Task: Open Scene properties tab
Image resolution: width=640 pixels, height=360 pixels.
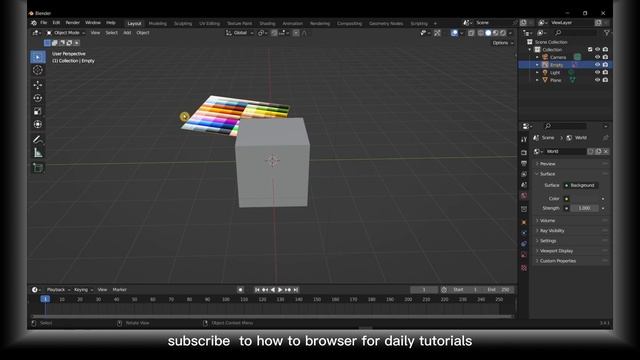Action: click(x=524, y=185)
